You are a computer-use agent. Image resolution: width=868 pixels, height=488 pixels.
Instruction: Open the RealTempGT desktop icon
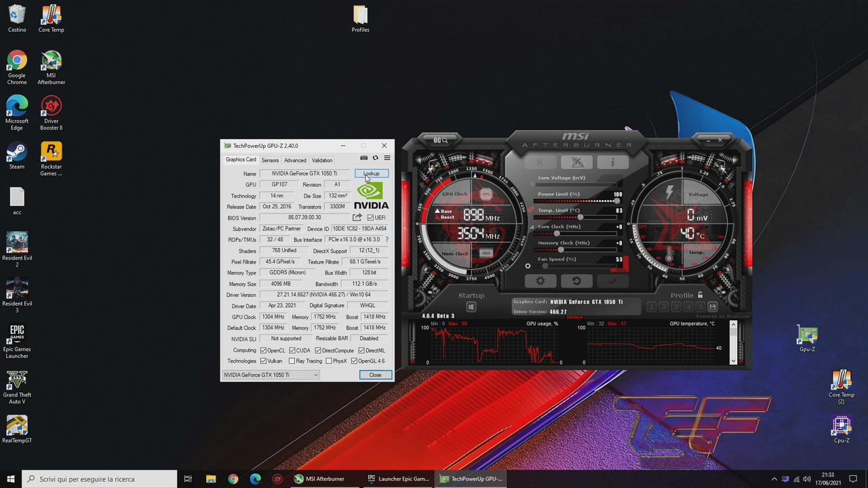point(17,430)
